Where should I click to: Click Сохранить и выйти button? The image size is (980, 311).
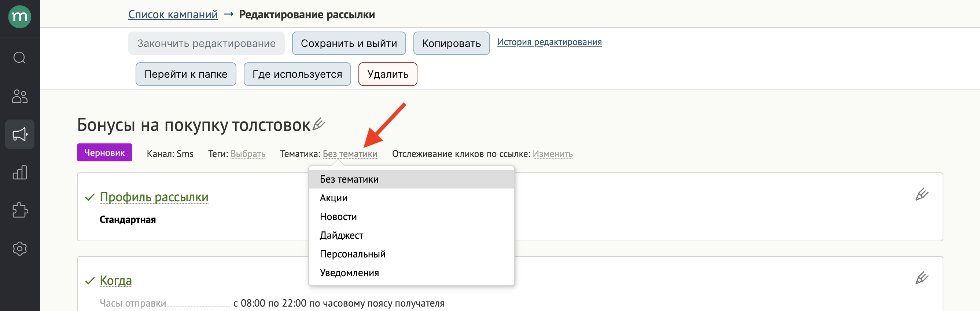(349, 43)
